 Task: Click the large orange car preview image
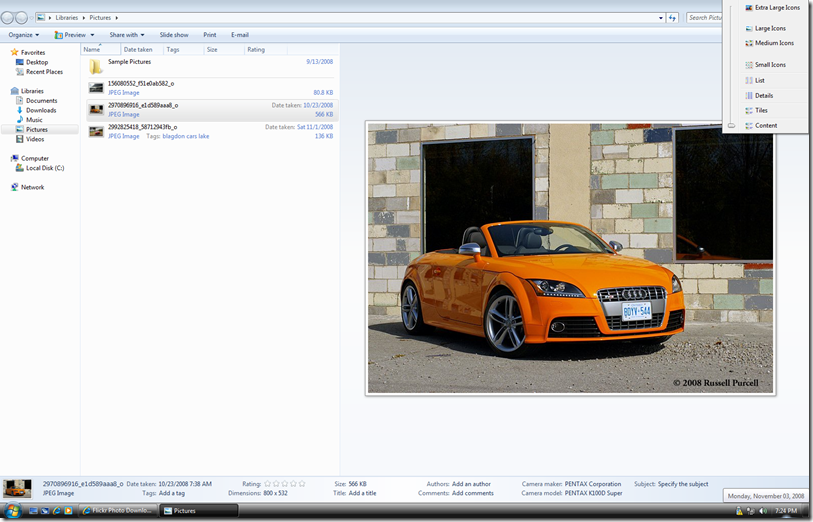point(570,258)
